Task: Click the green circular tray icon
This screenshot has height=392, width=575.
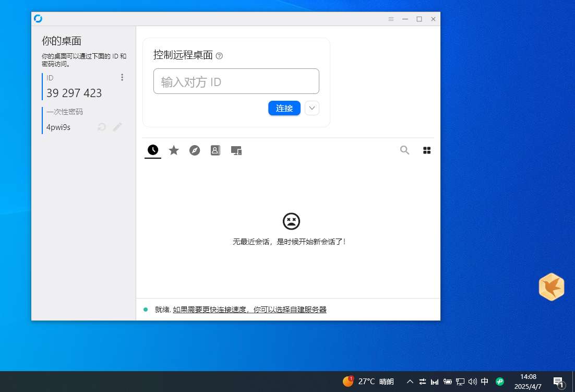Action: (500, 382)
